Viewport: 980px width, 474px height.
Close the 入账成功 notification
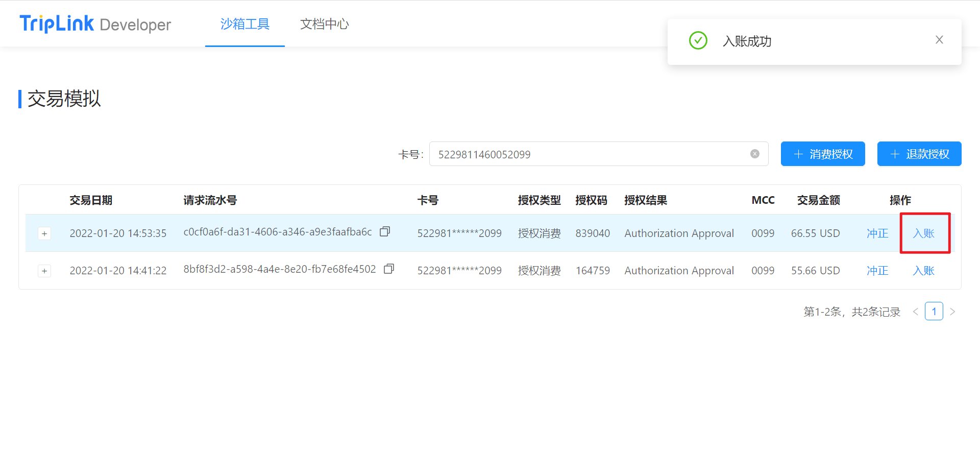939,40
